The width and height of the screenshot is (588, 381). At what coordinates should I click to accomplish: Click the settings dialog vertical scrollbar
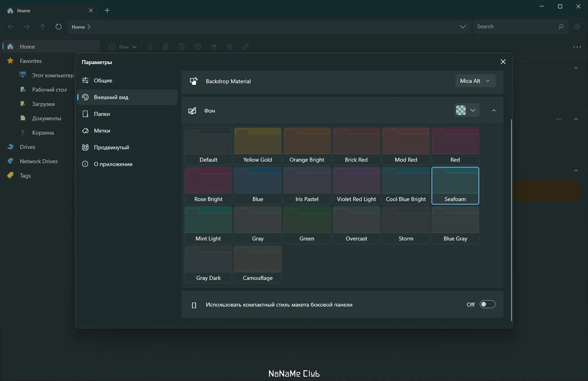[511, 219]
